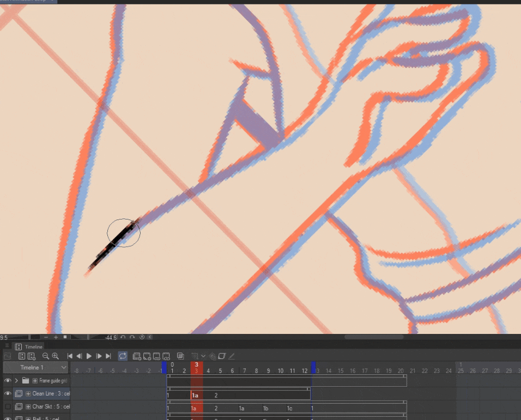Click the Char Skt clip end handle
This screenshot has height=420, width=521.
(405, 401)
